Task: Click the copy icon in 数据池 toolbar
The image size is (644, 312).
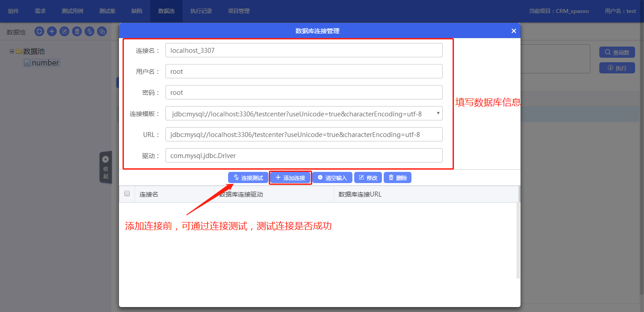Action: tap(102, 31)
